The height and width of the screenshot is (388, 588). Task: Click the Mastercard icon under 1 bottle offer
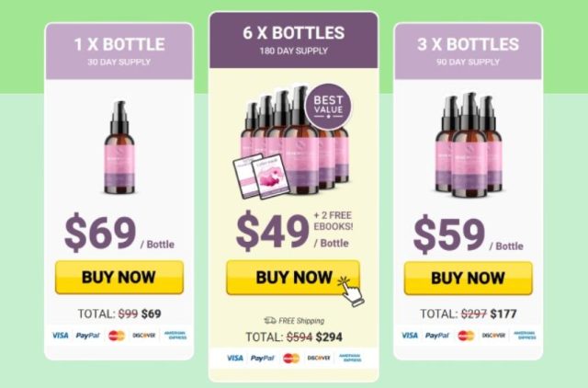(117, 336)
